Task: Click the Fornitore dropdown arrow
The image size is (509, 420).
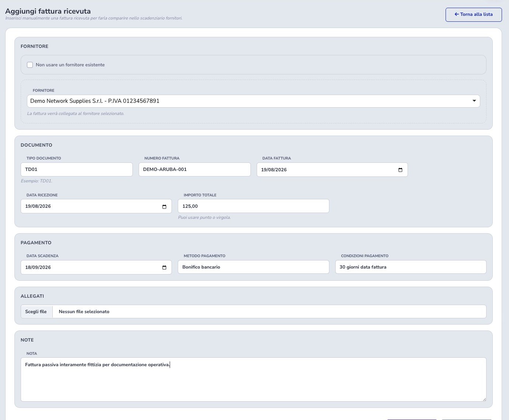Action: coord(474,101)
